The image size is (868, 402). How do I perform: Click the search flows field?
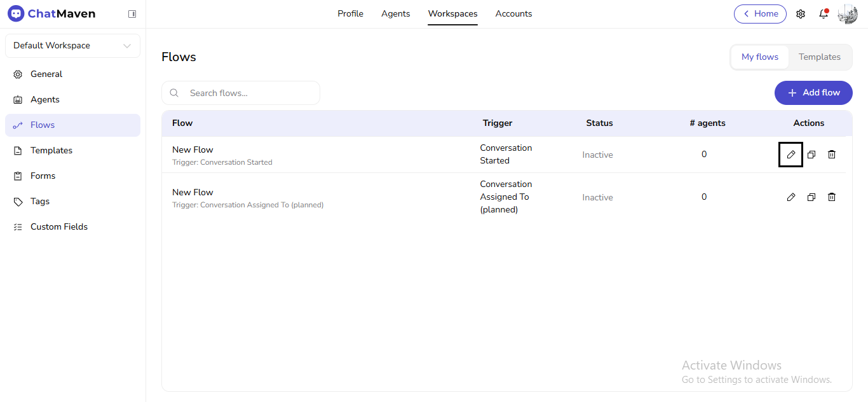click(x=241, y=93)
